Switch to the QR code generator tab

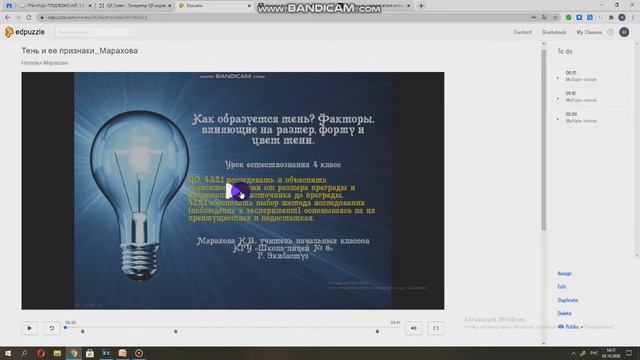click(135, 6)
